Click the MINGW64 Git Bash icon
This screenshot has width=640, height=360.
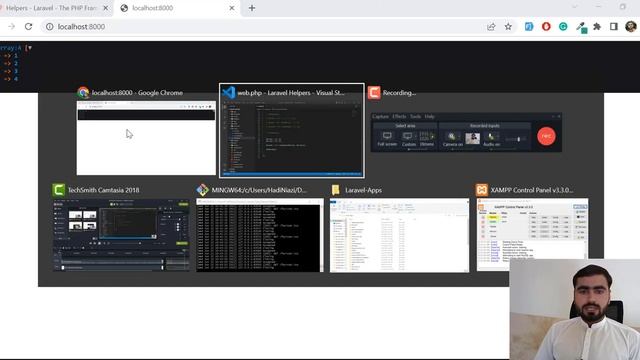coord(202,190)
